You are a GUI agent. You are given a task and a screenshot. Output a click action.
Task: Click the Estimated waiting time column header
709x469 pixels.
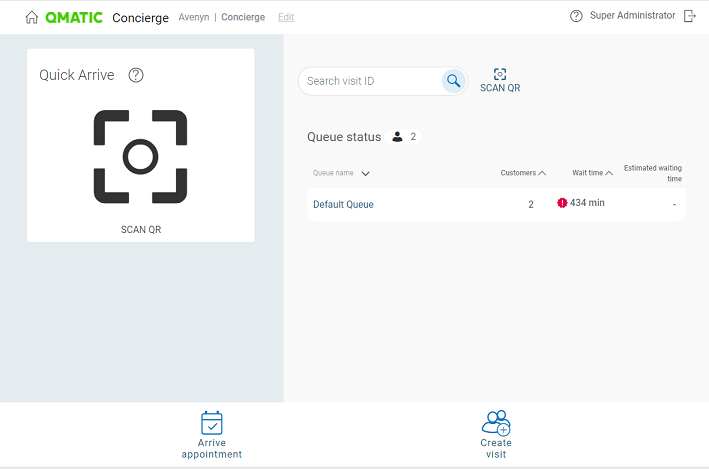[652, 173]
